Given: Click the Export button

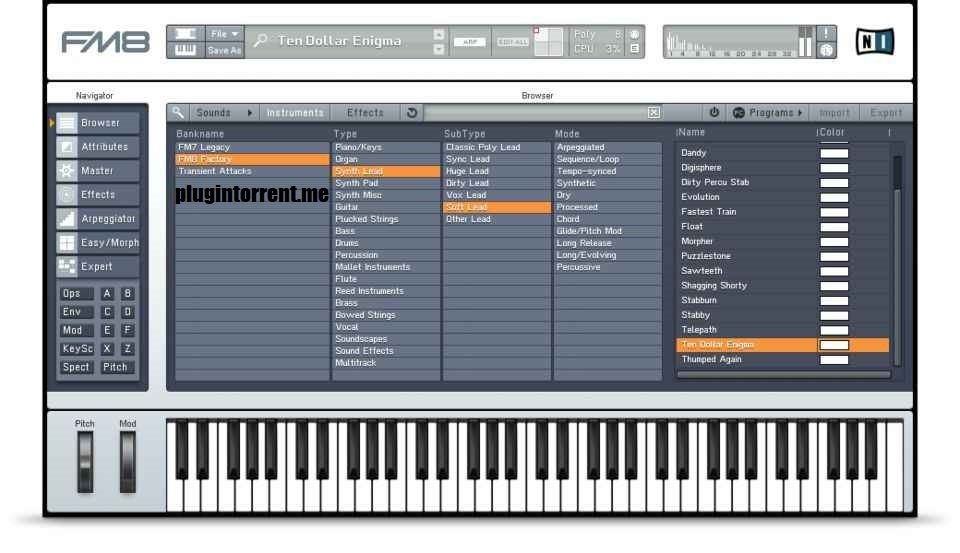Looking at the screenshot, I should (886, 113).
